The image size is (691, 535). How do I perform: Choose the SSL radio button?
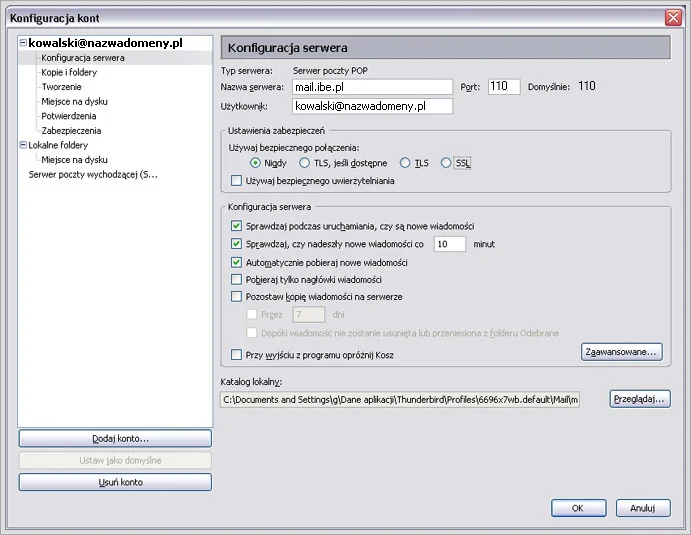446,163
